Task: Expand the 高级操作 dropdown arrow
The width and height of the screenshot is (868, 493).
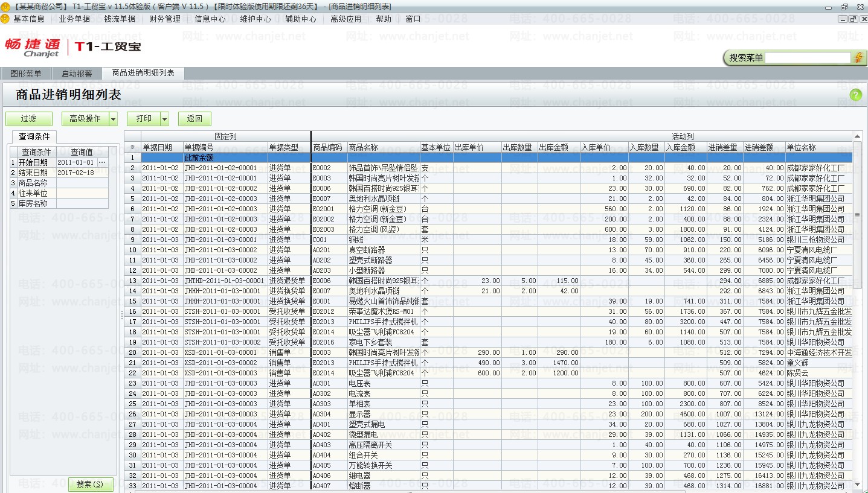Action: click(113, 119)
